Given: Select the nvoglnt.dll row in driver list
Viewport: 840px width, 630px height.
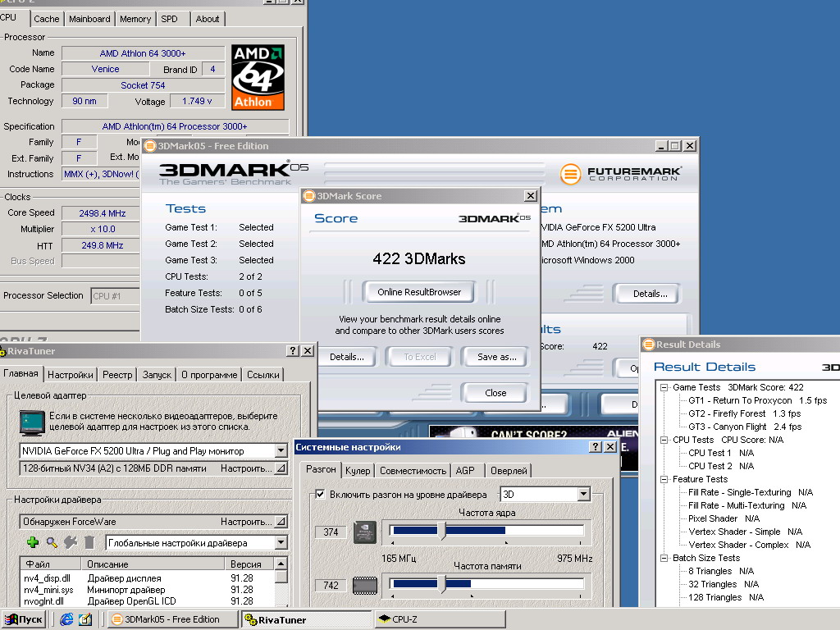Looking at the screenshot, I should 147,601.
